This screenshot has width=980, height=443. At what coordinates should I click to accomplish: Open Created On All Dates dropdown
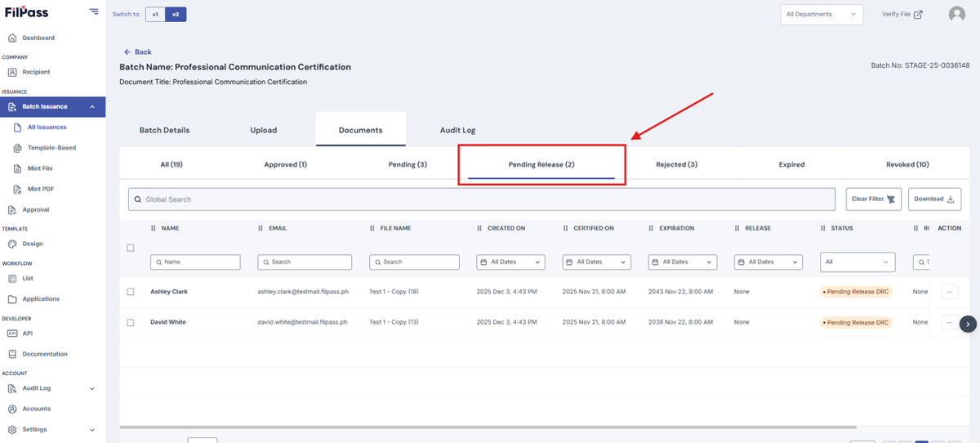tap(510, 262)
